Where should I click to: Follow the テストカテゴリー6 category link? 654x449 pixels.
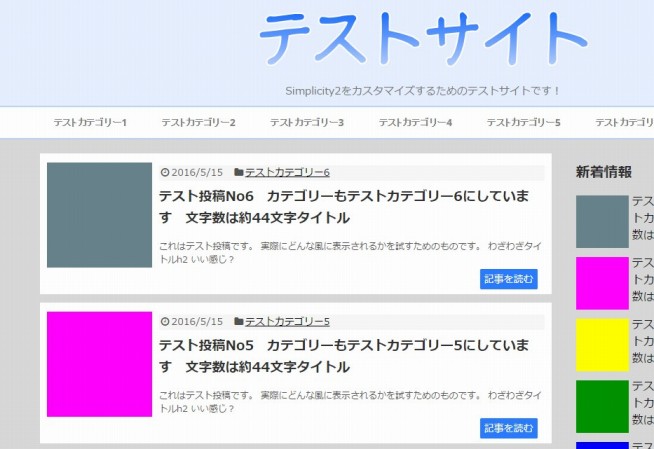[x=287, y=173]
